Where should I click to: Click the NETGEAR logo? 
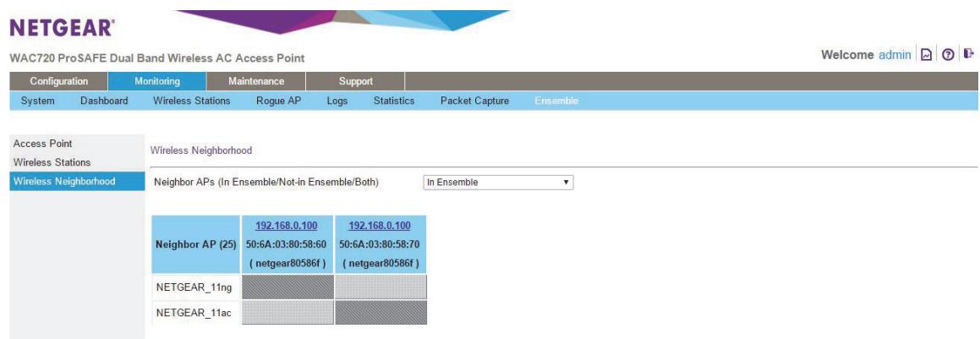(63, 28)
